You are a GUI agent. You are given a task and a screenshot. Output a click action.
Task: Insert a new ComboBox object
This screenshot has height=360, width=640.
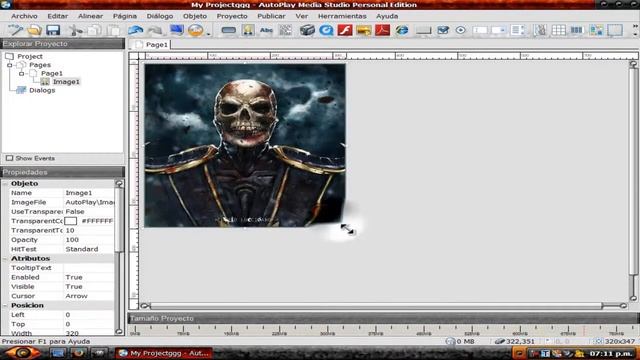click(499, 30)
